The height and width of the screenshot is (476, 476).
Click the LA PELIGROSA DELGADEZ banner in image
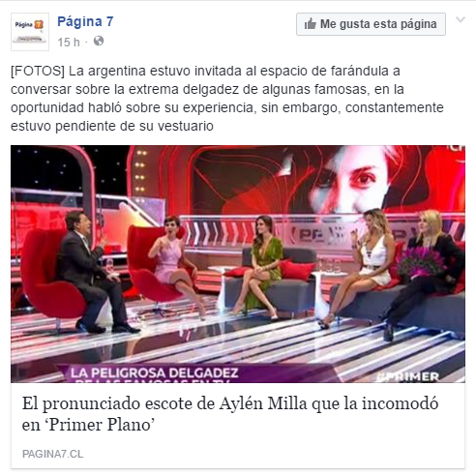(x=154, y=374)
